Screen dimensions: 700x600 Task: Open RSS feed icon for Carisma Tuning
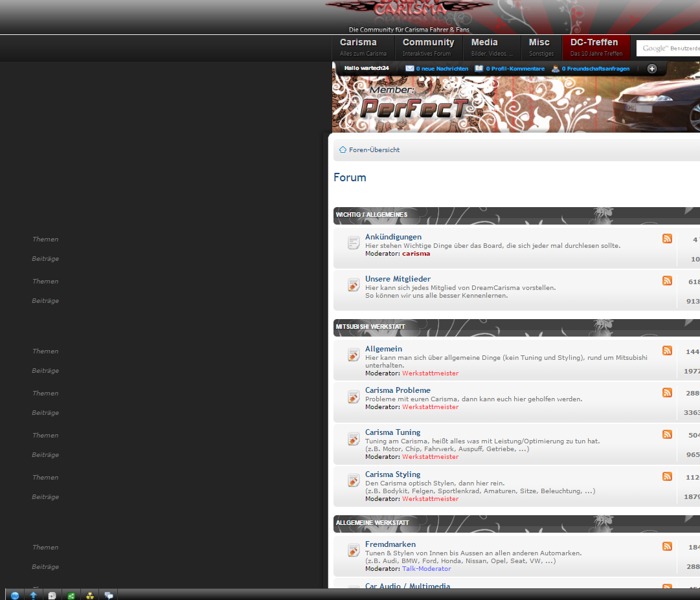(x=667, y=434)
